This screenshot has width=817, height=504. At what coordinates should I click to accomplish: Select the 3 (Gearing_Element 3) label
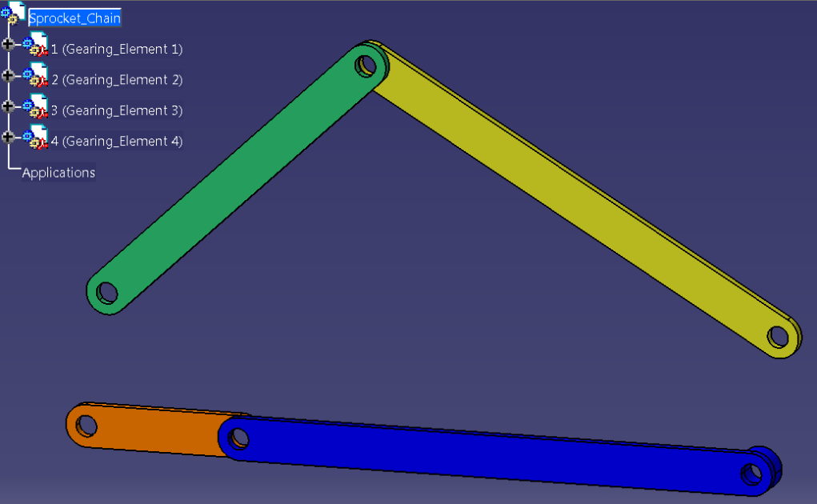pyautogui.click(x=116, y=110)
